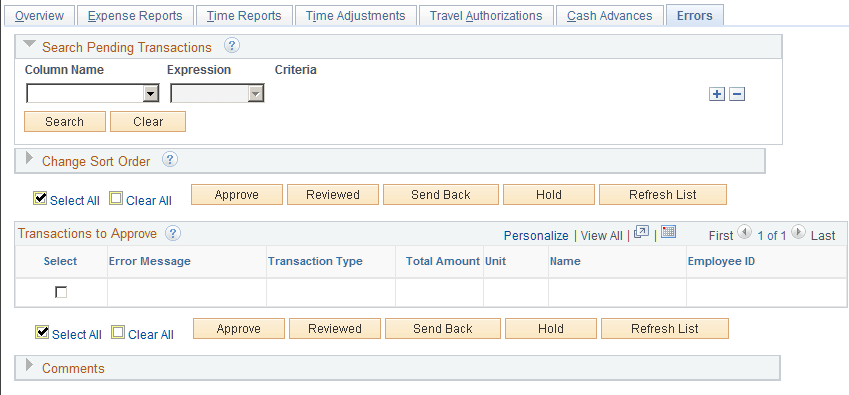Viewport: 849px width, 395px height.
Task: Tick the lower Select All checkbox
Action: pos(41,333)
